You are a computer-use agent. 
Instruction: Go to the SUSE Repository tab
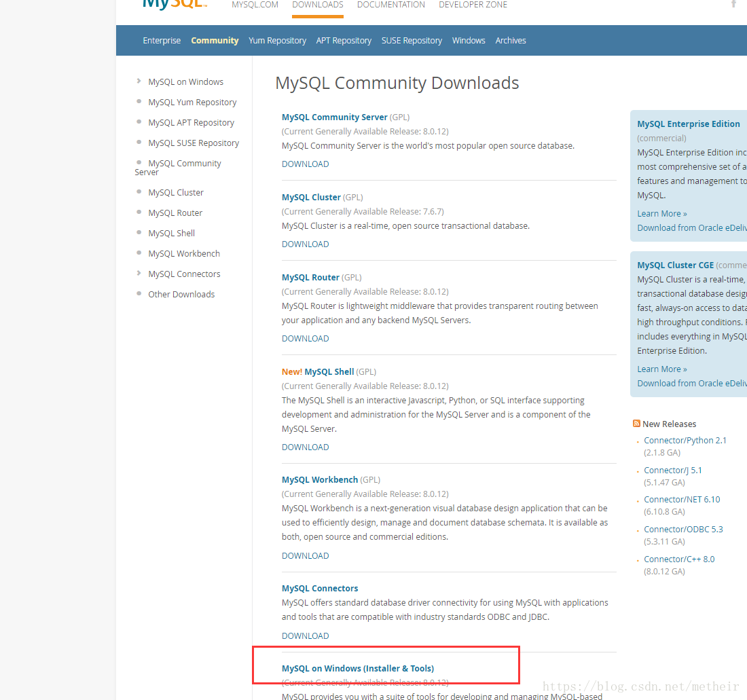[412, 41]
